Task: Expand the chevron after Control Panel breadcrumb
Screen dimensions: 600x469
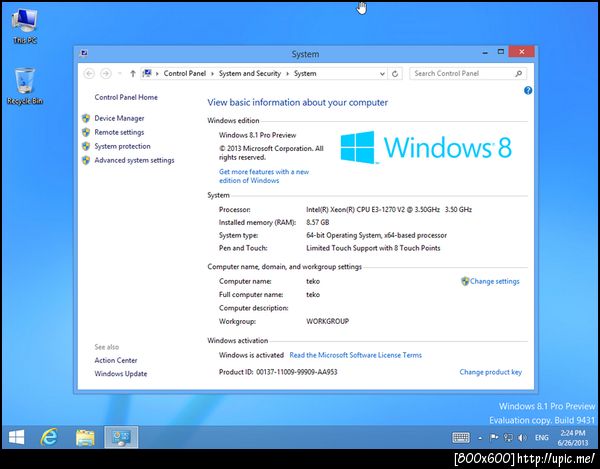Action: tap(212, 74)
